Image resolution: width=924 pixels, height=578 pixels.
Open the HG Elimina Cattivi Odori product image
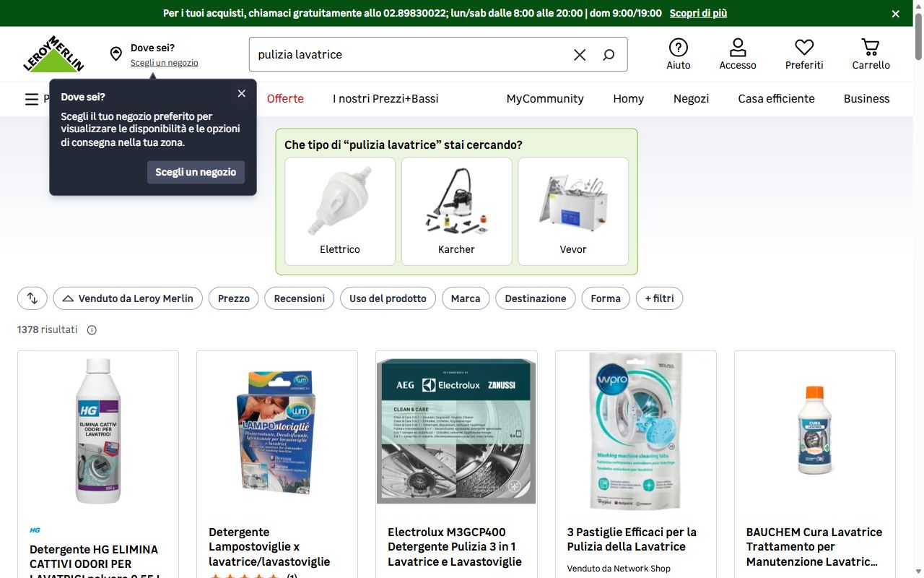98,431
